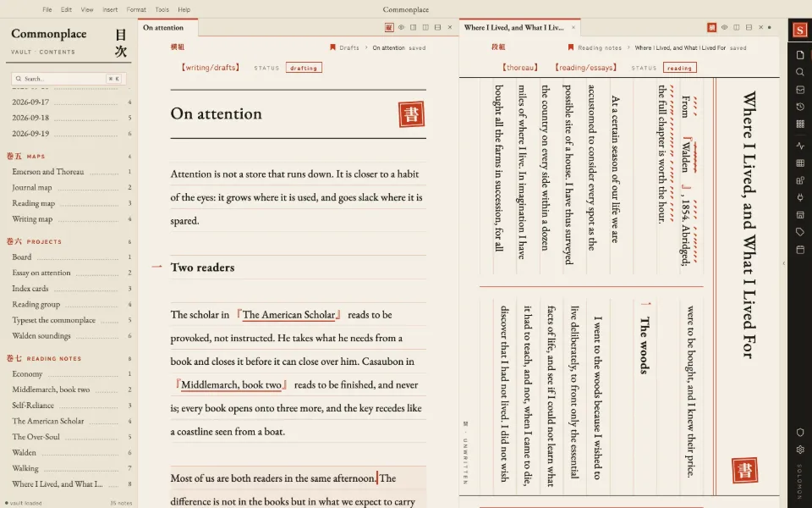812x508 pixels.
Task: Click centered-column layout icon in On attention header
Action: pos(425,27)
